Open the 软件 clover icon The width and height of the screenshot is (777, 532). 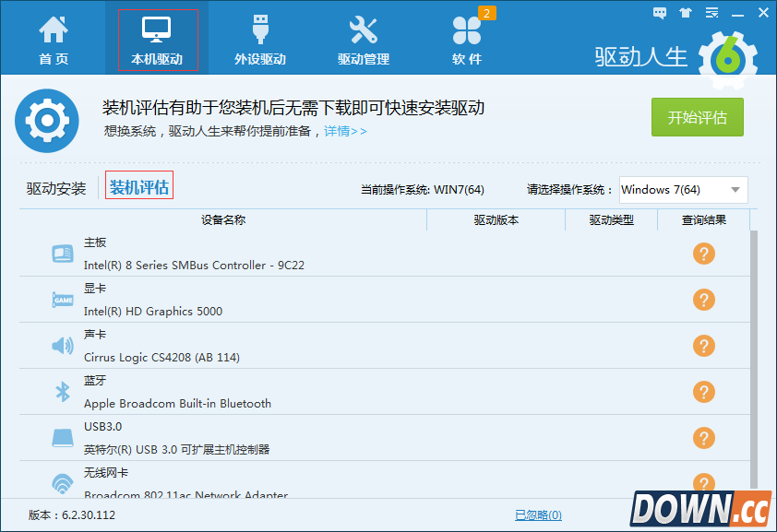(467, 40)
